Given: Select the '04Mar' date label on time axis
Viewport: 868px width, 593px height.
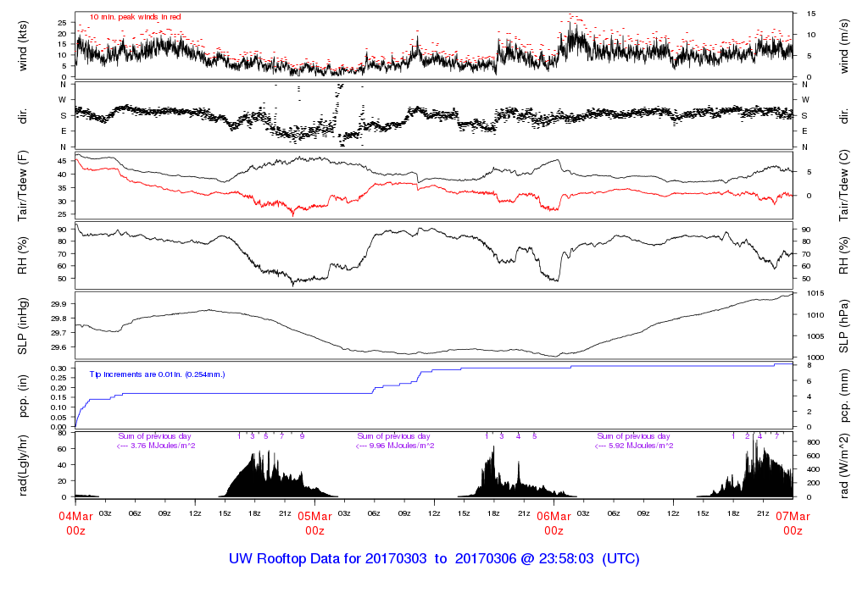Looking at the screenshot, I should 75,517.
